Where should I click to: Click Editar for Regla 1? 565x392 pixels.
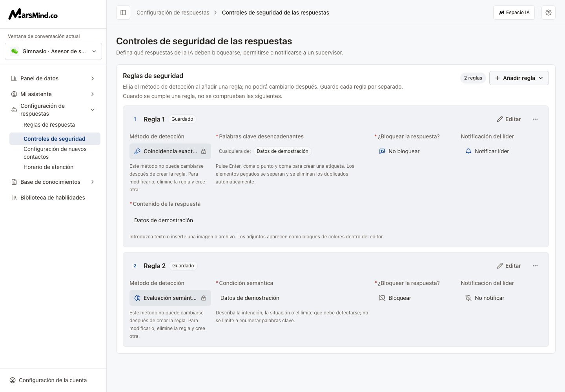[509, 119]
